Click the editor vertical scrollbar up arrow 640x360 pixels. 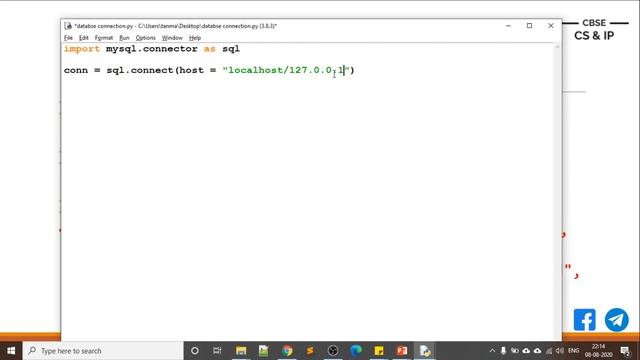click(x=558, y=47)
